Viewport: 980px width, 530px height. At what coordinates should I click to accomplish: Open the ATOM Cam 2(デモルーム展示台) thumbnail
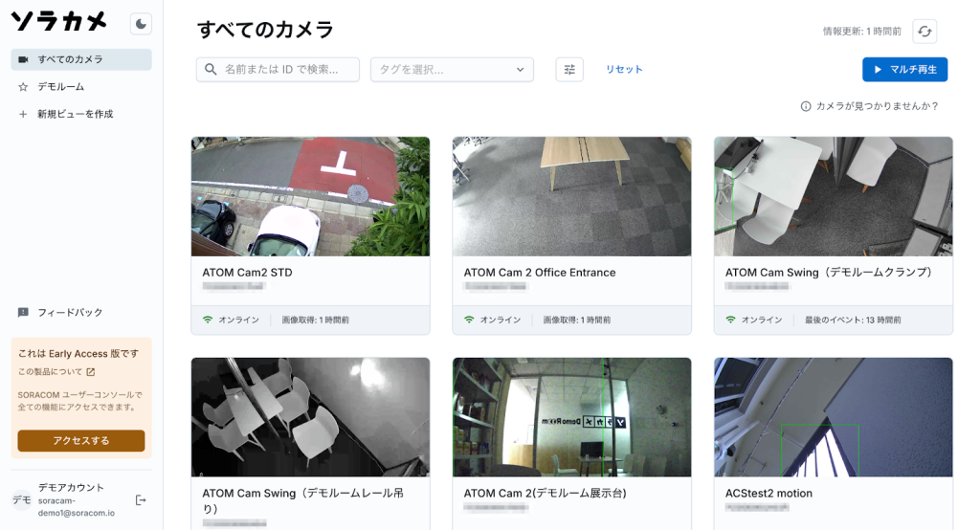(572, 417)
